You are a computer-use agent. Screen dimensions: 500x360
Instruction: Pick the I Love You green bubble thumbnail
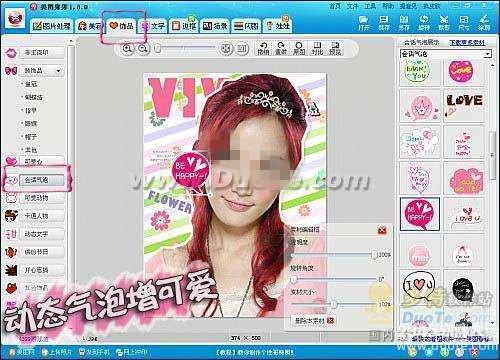(x=417, y=71)
